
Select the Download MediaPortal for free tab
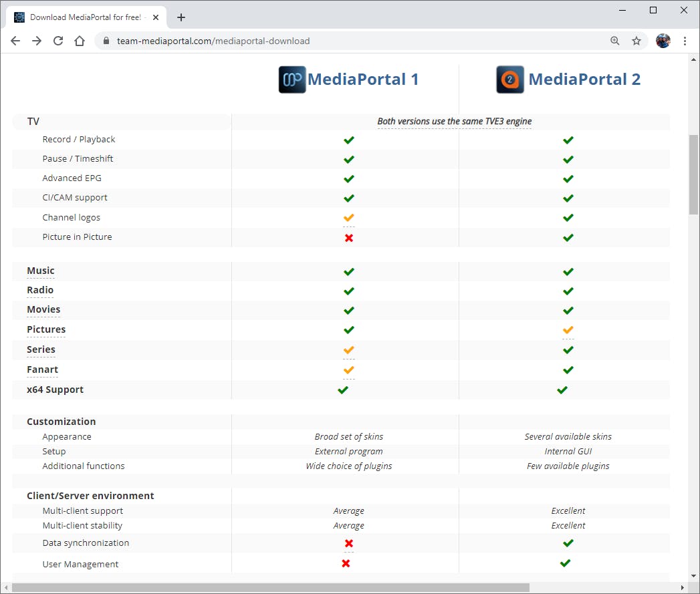click(x=86, y=17)
